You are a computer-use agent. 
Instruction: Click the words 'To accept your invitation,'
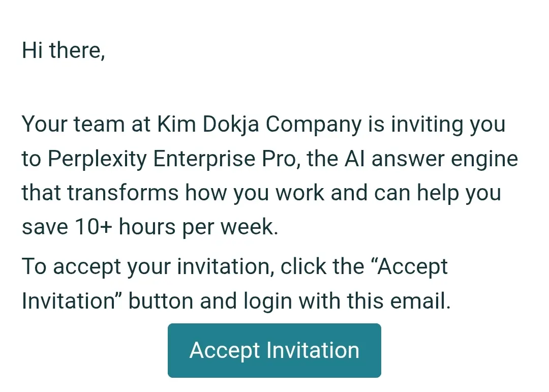(x=148, y=266)
